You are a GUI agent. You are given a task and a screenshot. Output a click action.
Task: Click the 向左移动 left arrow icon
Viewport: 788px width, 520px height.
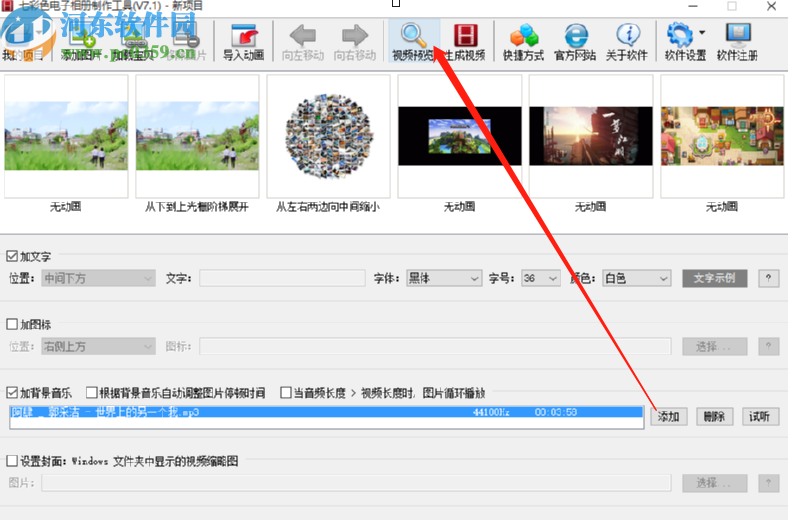303,36
